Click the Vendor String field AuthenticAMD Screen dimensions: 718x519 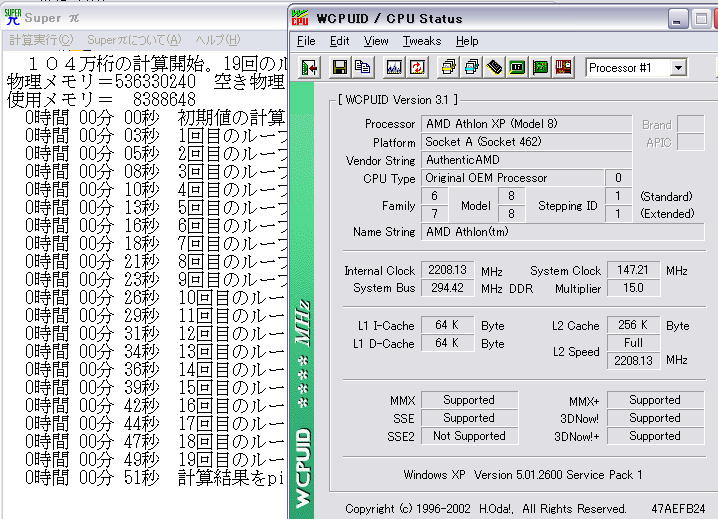coord(526,160)
